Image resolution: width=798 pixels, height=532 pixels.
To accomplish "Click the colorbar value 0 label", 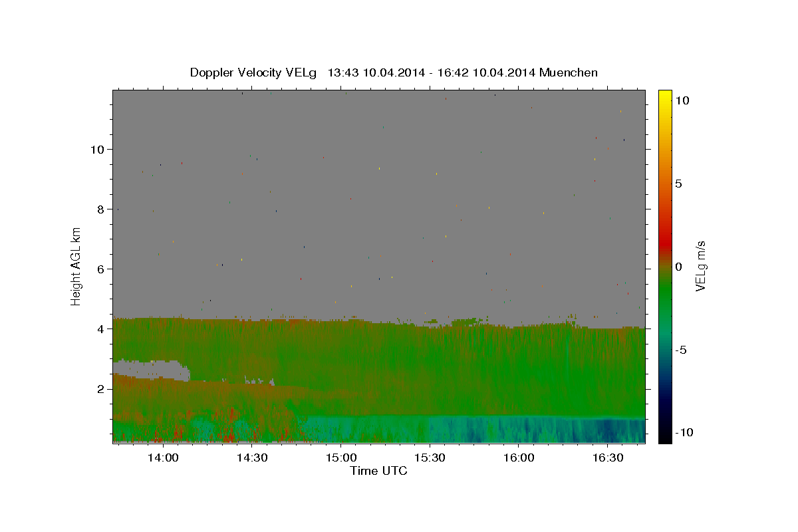I will point(678,267).
